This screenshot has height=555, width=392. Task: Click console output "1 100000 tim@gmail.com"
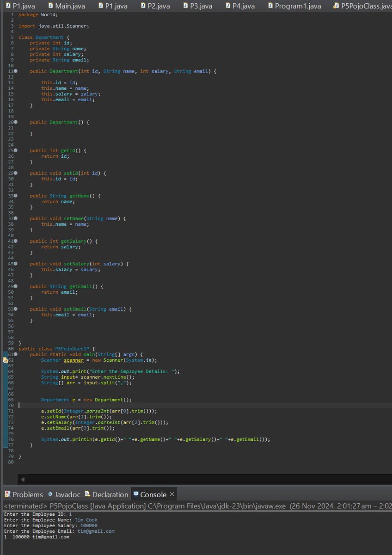37,537
